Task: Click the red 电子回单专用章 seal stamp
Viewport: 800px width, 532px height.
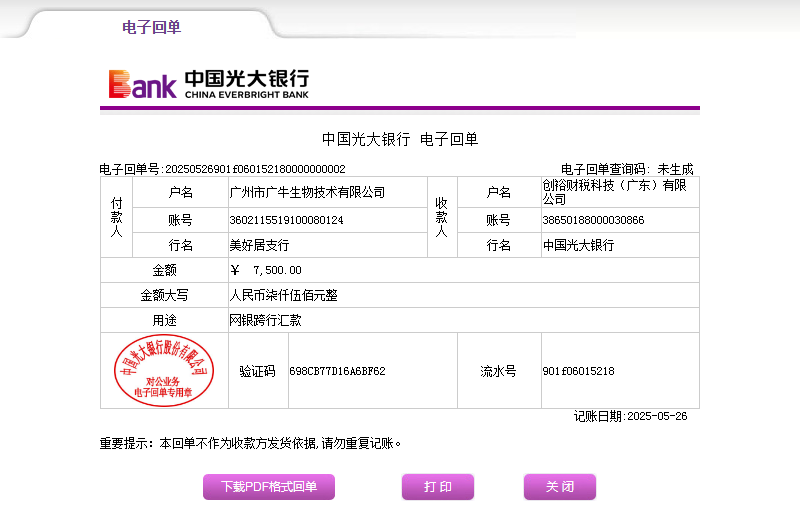Action: tap(163, 370)
